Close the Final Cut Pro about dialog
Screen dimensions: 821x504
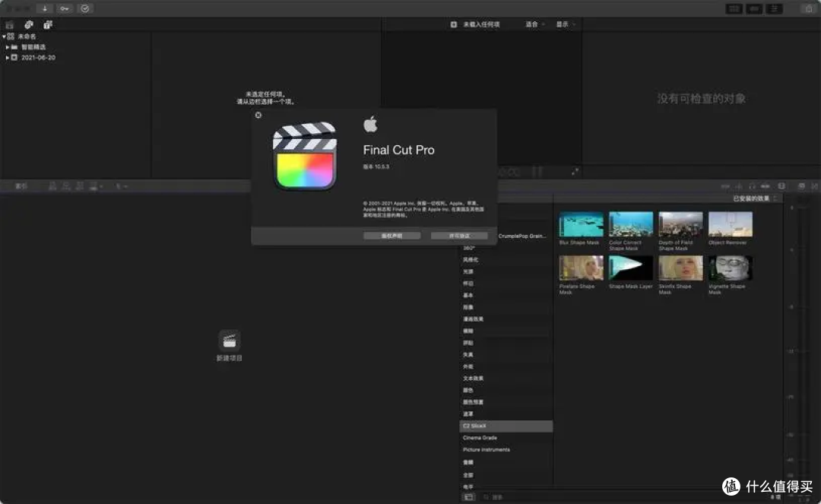[258, 115]
